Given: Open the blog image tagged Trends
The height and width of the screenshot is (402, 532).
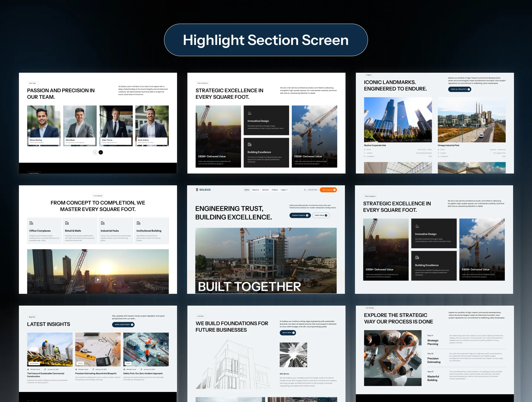Looking at the screenshot, I should pyautogui.click(x=98, y=349).
